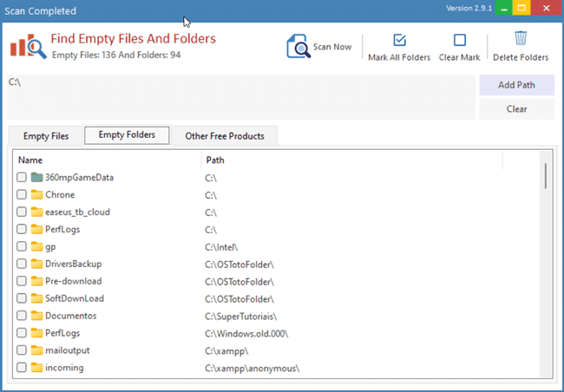
Task: Click the Documentos folder icon
Action: (36, 316)
